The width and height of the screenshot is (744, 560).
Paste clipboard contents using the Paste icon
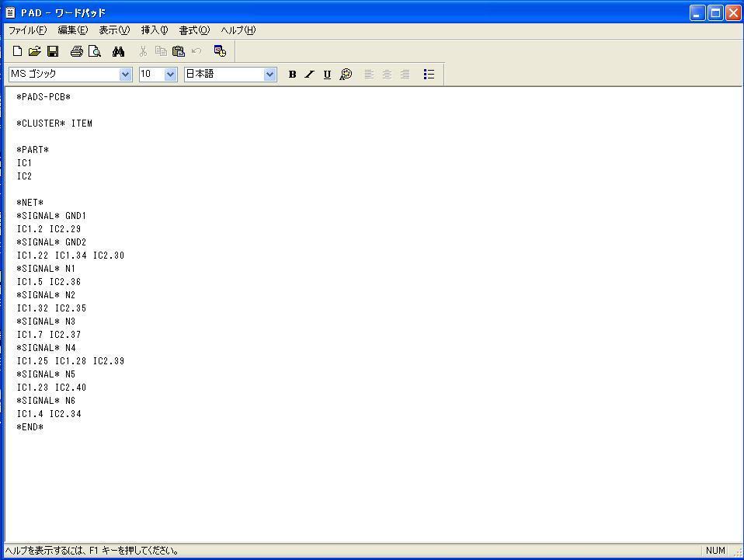point(178,51)
